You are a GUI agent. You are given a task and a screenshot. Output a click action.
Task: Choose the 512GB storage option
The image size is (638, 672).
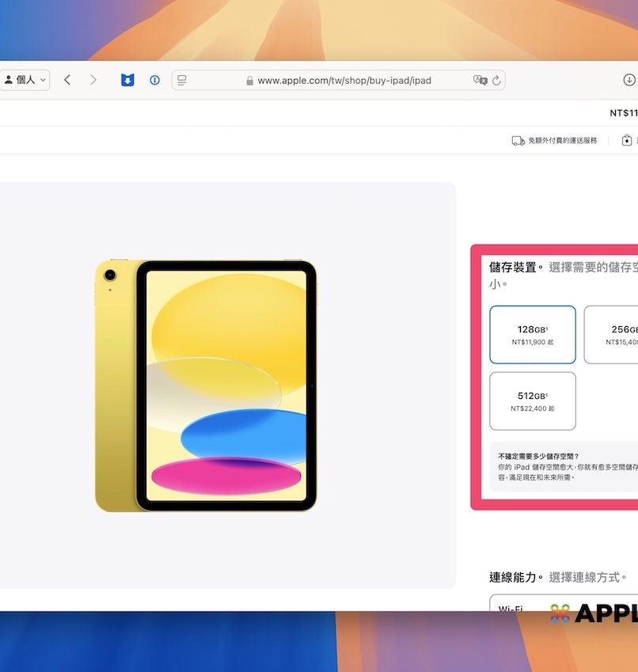pyautogui.click(x=533, y=401)
